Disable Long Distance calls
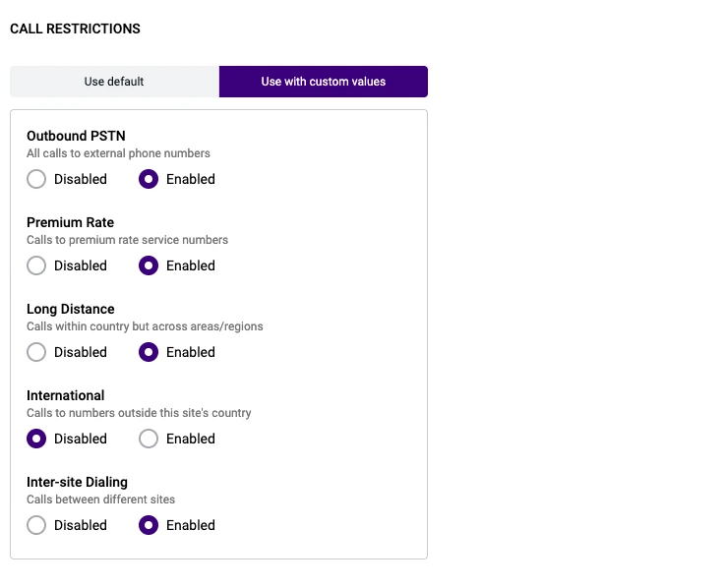The image size is (724, 588). click(x=36, y=352)
